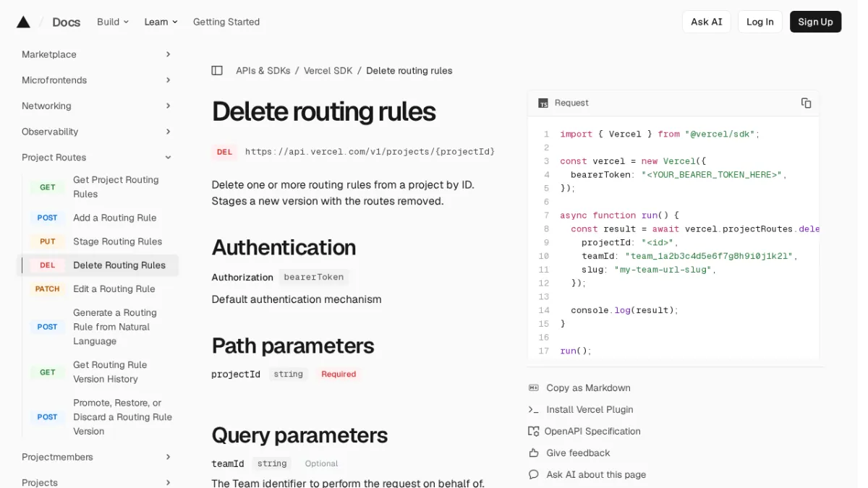This screenshot has height=488, width=868.
Task: Click Ask AI about this page
Action: [x=596, y=475]
